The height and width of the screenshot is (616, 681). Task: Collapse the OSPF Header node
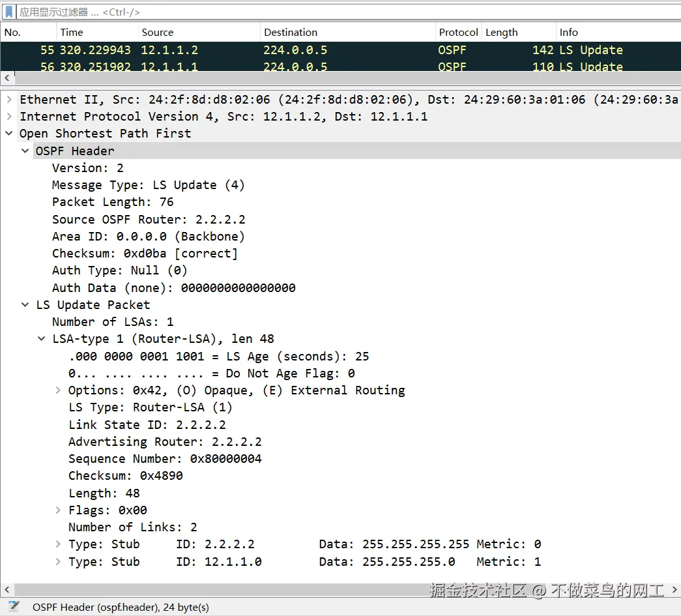click(x=25, y=151)
